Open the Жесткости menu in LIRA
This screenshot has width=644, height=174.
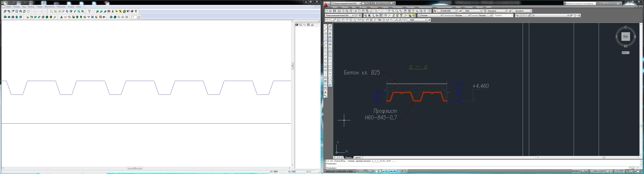click(49, 7)
